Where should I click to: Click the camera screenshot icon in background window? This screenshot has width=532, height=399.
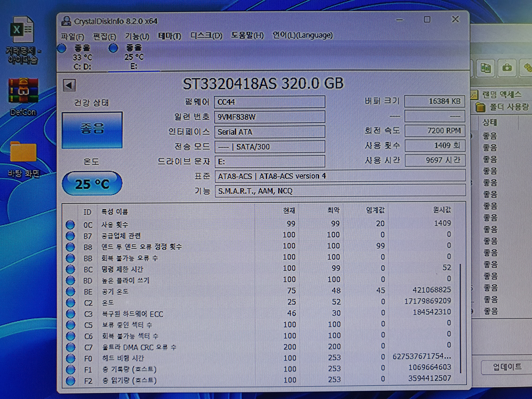point(507,68)
